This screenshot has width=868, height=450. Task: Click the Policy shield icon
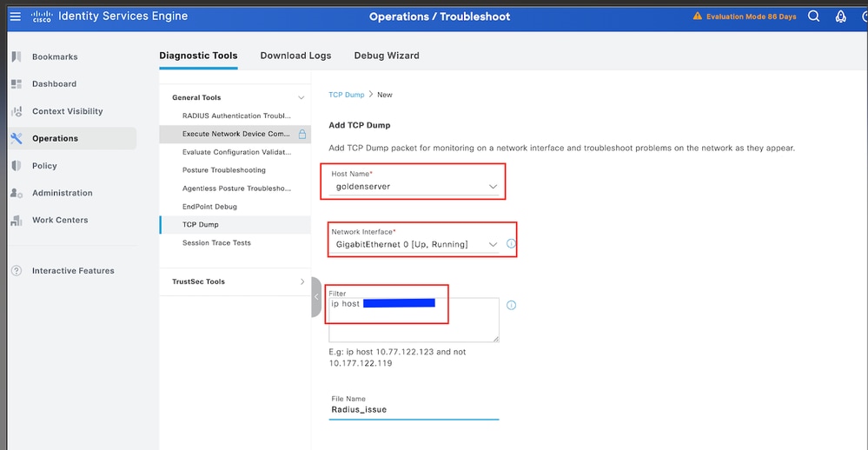click(17, 166)
